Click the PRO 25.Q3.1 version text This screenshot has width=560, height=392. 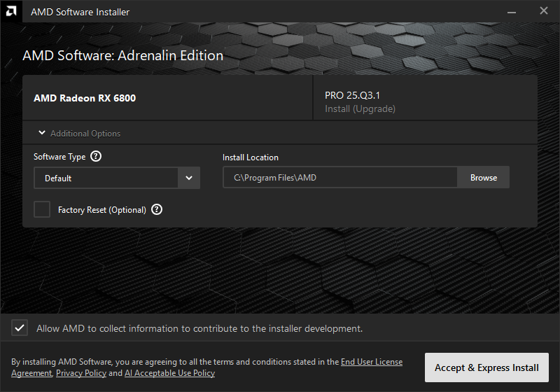point(353,95)
